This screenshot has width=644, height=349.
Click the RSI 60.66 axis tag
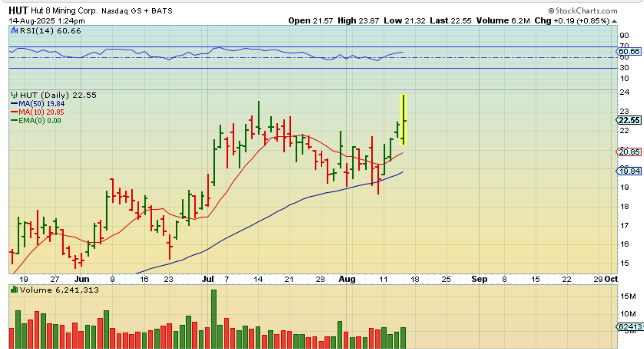point(629,51)
